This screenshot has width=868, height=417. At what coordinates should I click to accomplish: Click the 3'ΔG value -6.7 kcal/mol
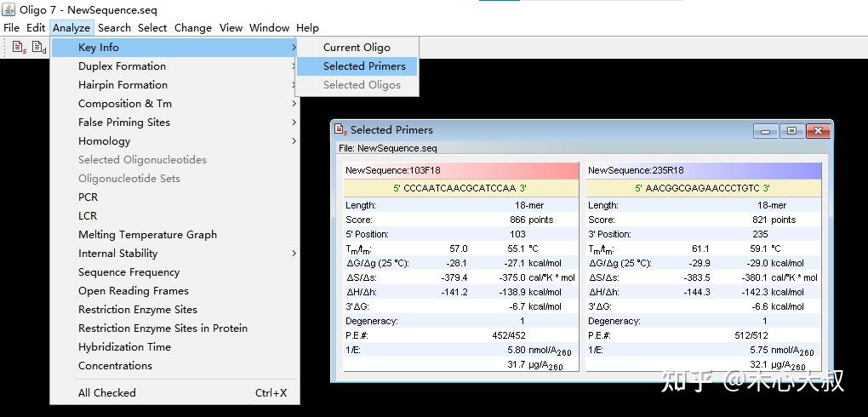[x=534, y=306]
